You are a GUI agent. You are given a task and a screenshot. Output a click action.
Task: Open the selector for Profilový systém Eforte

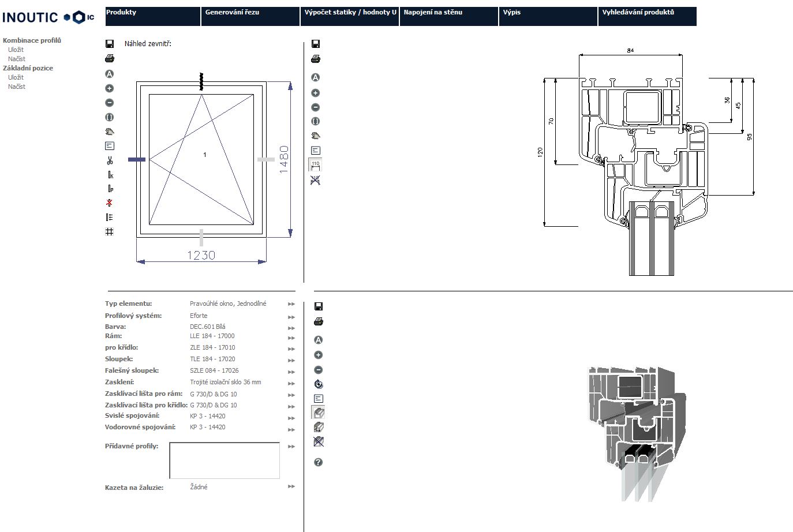tap(290, 317)
